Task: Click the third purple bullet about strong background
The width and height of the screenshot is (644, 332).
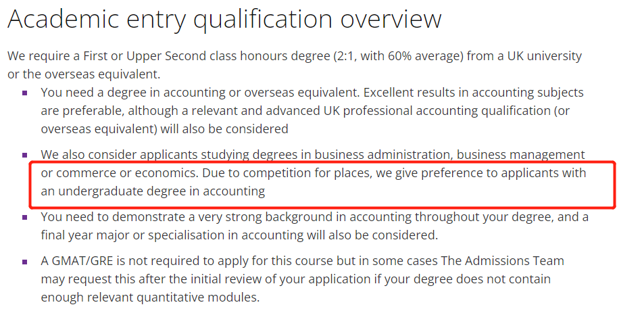Action: click(x=24, y=217)
